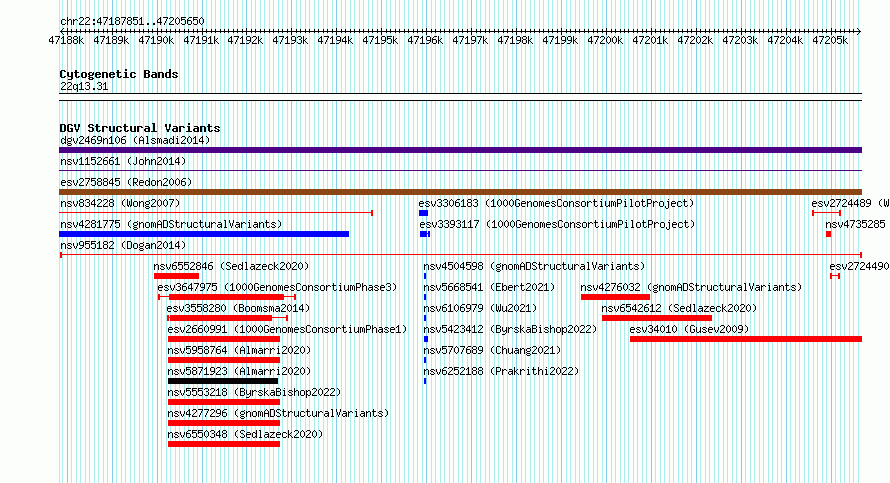Select the blue nsv4281775 variant bar
Image resolution: width=890 pixels, height=483 pixels.
(204, 234)
